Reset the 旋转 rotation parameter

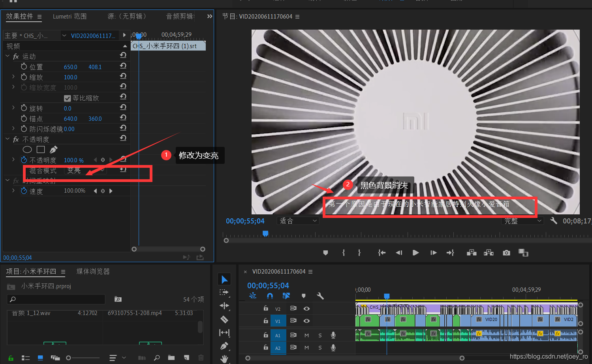123,107
